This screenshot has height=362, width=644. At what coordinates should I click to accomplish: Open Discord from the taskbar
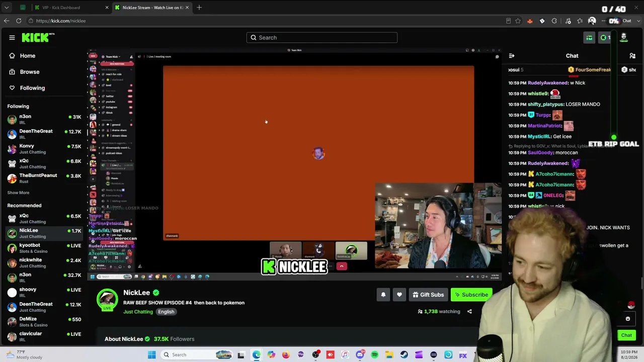pos(360,355)
